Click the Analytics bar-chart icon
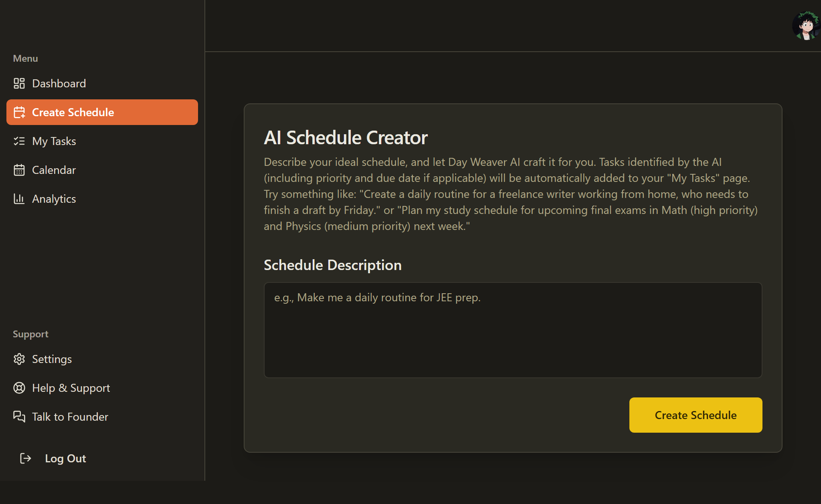821x504 pixels. 19,199
